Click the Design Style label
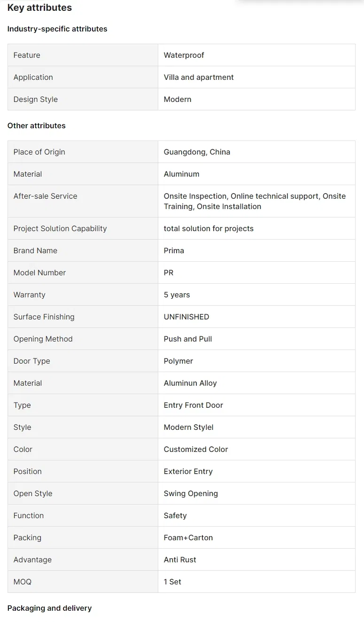Viewport: 364px width, 622px height. (36, 99)
